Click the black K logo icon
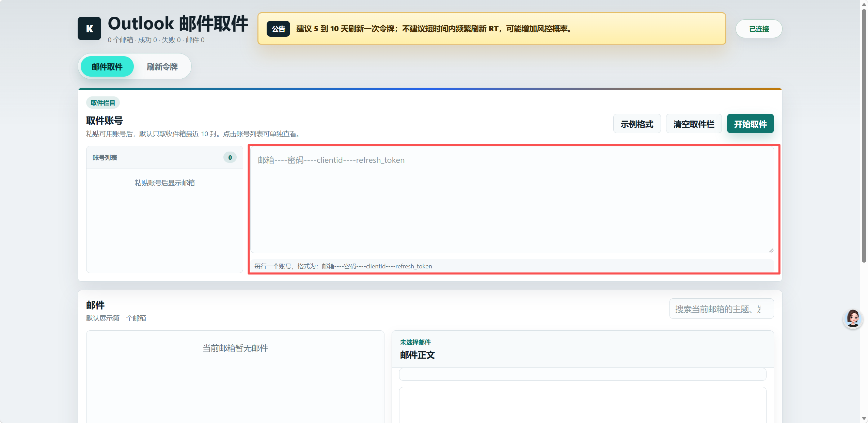 (89, 29)
